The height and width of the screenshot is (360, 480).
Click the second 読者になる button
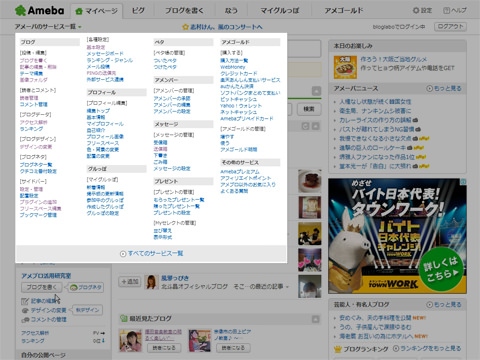[x=233, y=348]
